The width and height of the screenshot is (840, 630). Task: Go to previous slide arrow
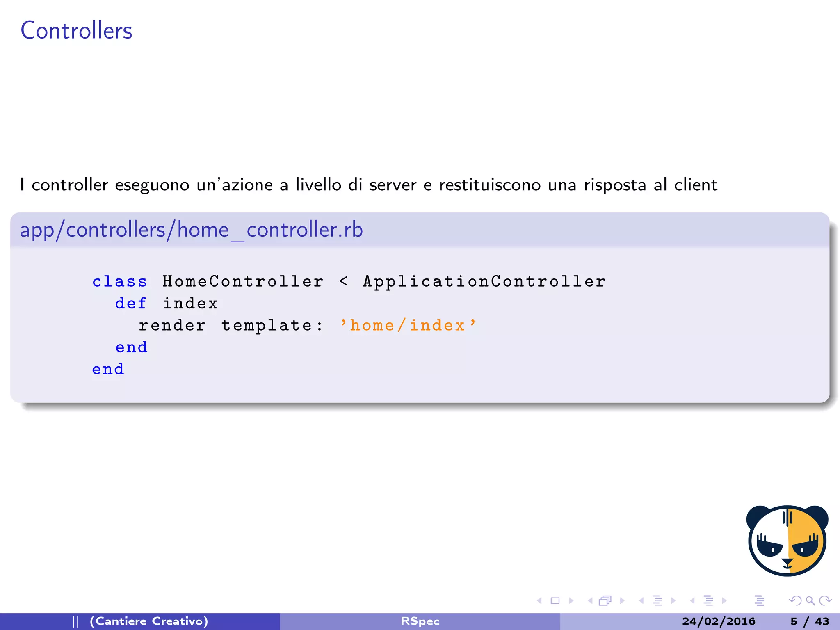click(x=540, y=600)
